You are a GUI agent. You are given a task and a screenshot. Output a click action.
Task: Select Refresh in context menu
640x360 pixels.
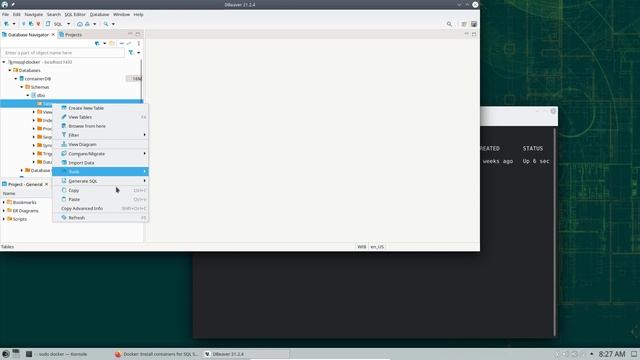tap(100, 218)
